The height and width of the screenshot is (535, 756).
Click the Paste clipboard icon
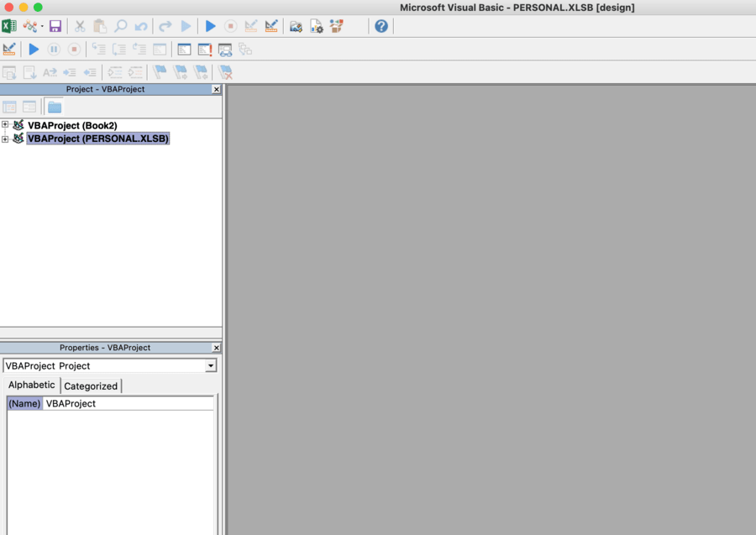100,26
